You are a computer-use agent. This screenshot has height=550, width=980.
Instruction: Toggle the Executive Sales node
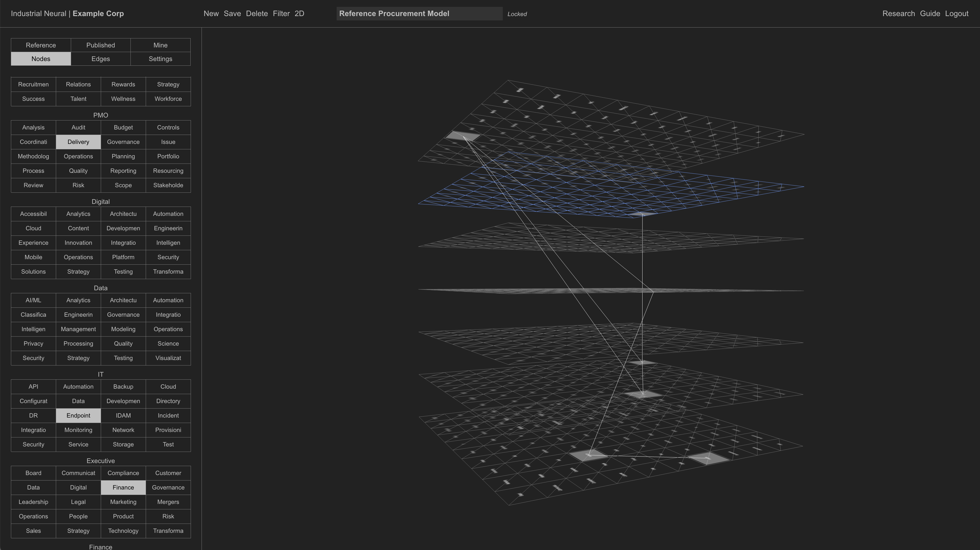point(34,531)
